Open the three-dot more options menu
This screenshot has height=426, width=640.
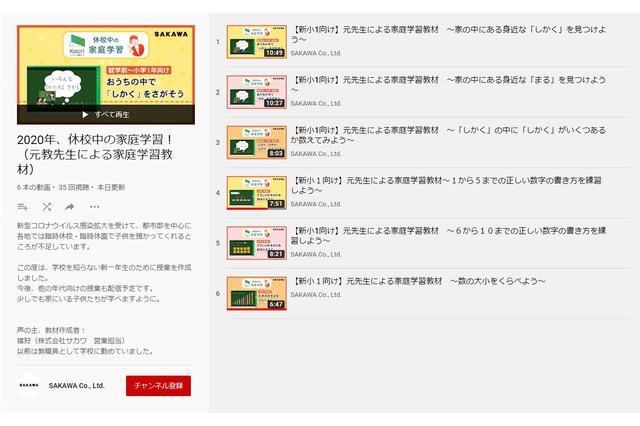click(94, 207)
